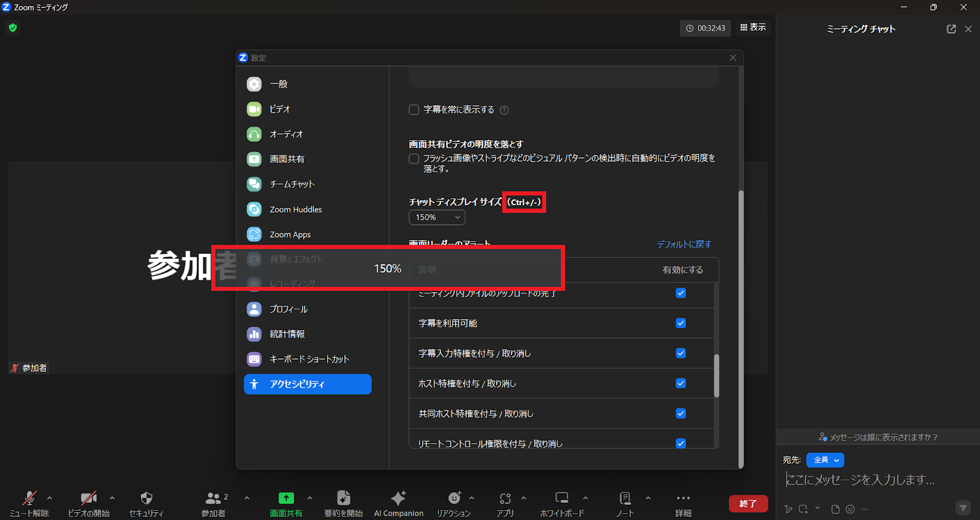Open the Apps icon in the toolbar
This screenshot has height=520, width=980.
coord(505,498)
